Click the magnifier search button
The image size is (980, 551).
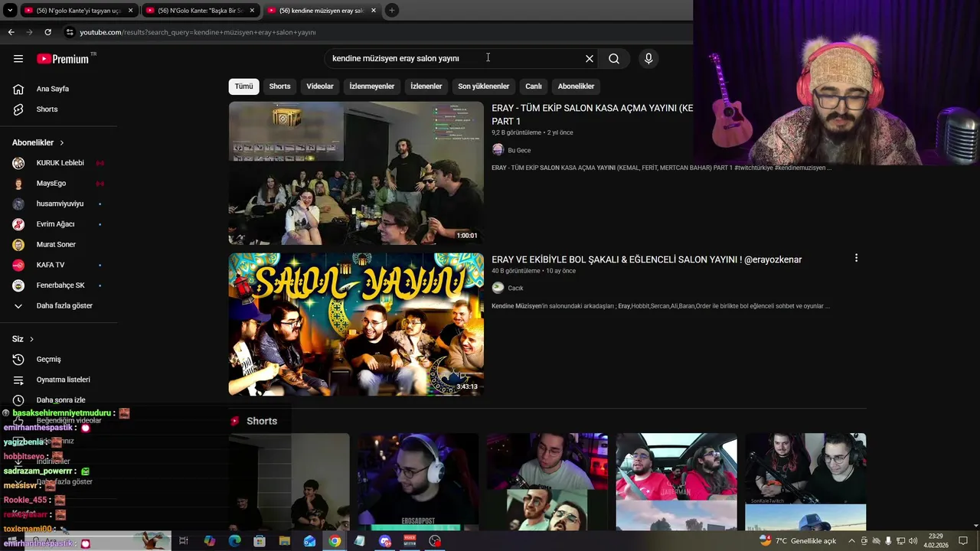[614, 59]
